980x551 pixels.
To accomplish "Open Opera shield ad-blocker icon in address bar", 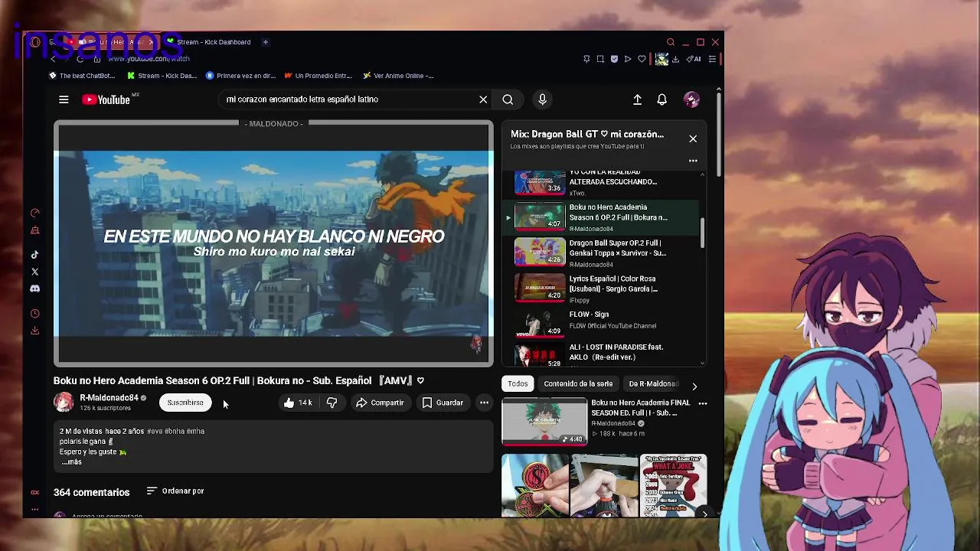I will point(614,59).
